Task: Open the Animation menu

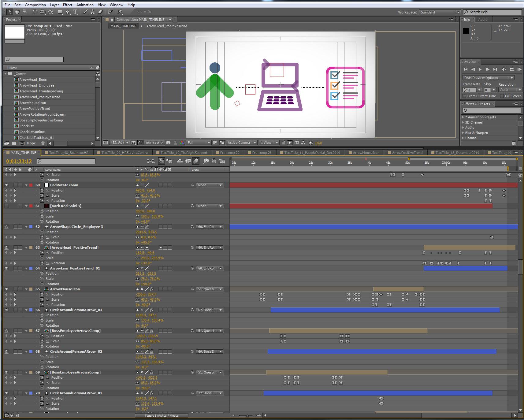Action: pyautogui.click(x=85, y=5)
